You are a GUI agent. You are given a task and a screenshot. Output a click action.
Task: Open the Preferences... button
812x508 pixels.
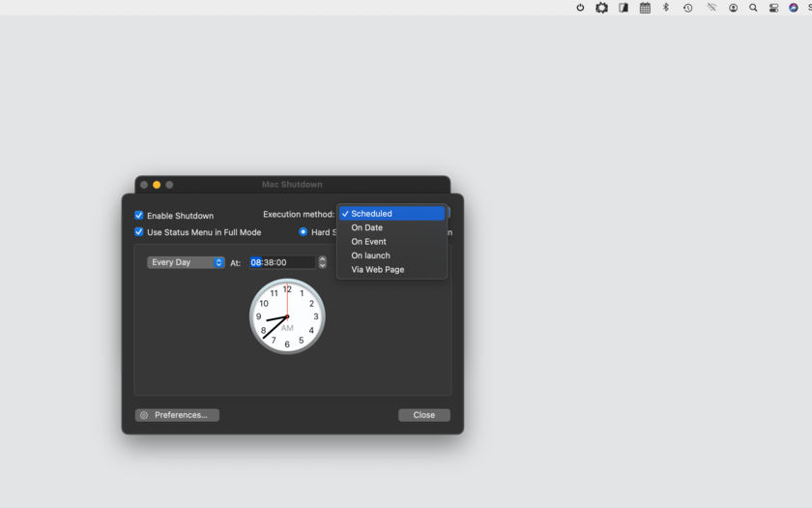point(177,415)
